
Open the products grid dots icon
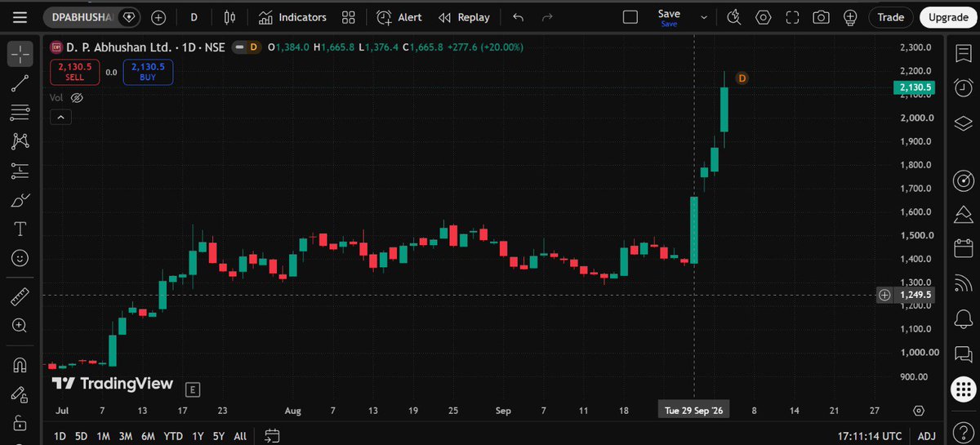click(964, 389)
